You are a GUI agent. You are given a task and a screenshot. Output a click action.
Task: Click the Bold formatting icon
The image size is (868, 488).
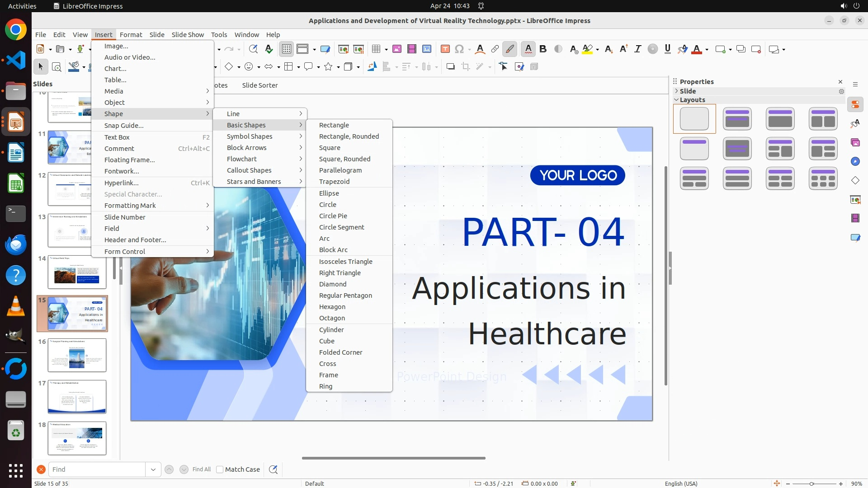[543, 49]
